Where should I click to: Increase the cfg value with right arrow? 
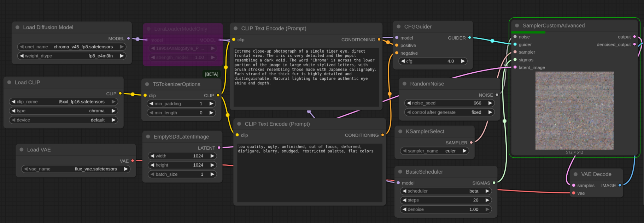tap(463, 61)
